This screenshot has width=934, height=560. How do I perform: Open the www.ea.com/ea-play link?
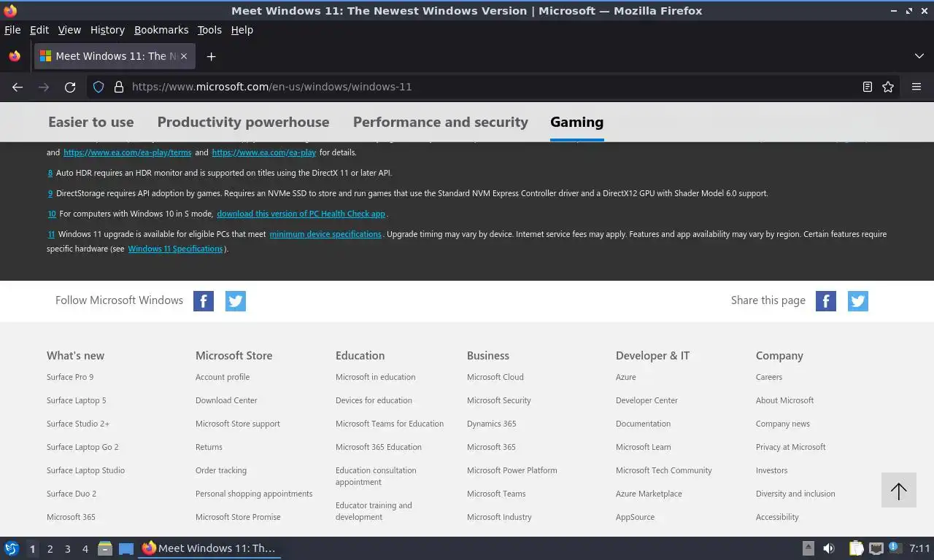pos(264,152)
